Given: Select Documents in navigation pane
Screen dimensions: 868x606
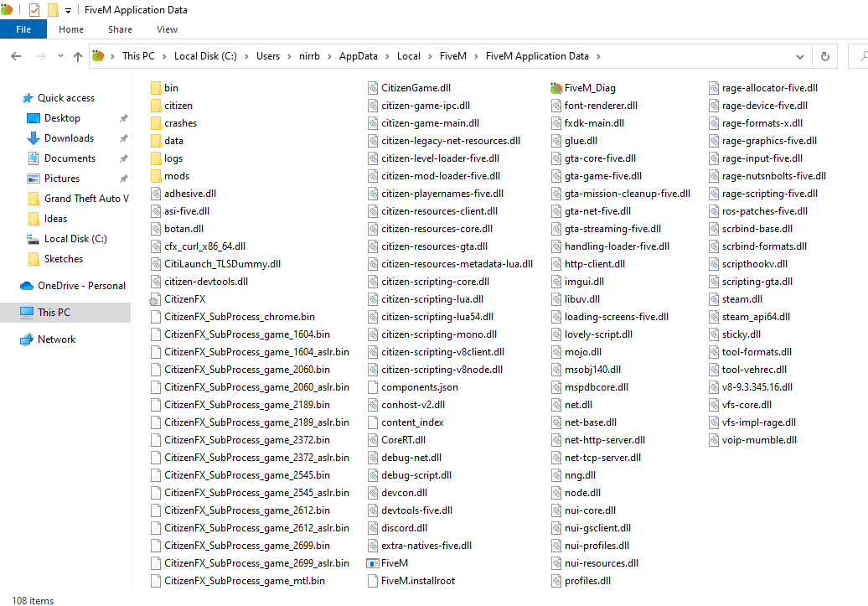Looking at the screenshot, I should coord(70,158).
